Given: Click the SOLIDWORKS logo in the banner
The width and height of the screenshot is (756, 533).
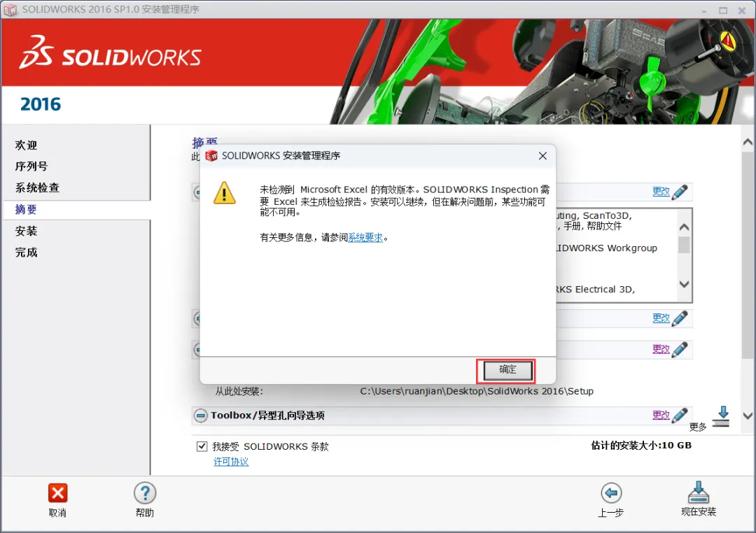Looking at the screenshot, I should pos(111,52).
